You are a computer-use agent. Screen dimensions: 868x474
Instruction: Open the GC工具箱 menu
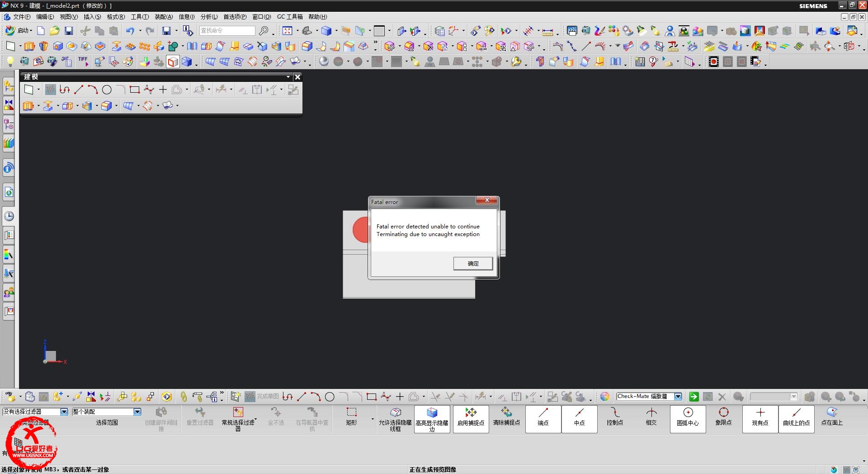point(290,17)
